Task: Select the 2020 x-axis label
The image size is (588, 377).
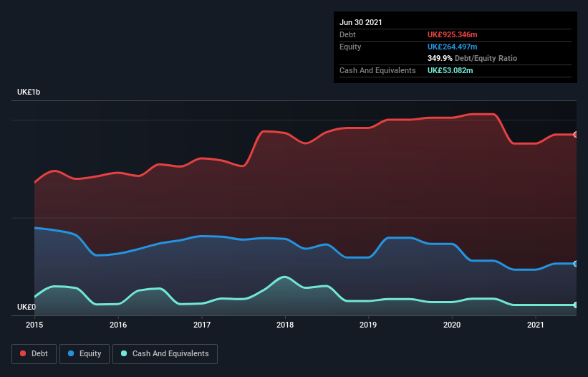Action: (452, 325)
